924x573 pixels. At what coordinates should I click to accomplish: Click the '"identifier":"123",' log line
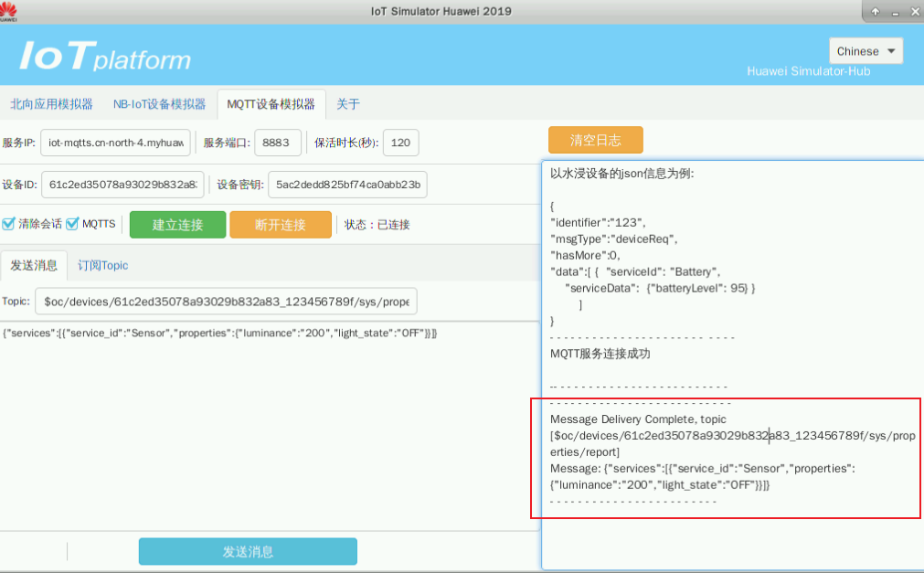(x=598, y=222)
